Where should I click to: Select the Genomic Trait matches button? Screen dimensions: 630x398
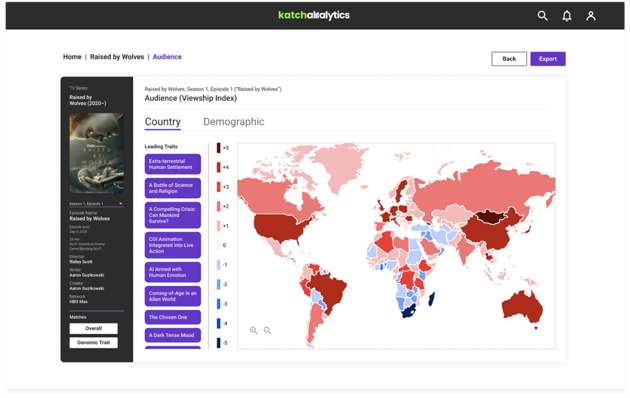pos(94,343)
